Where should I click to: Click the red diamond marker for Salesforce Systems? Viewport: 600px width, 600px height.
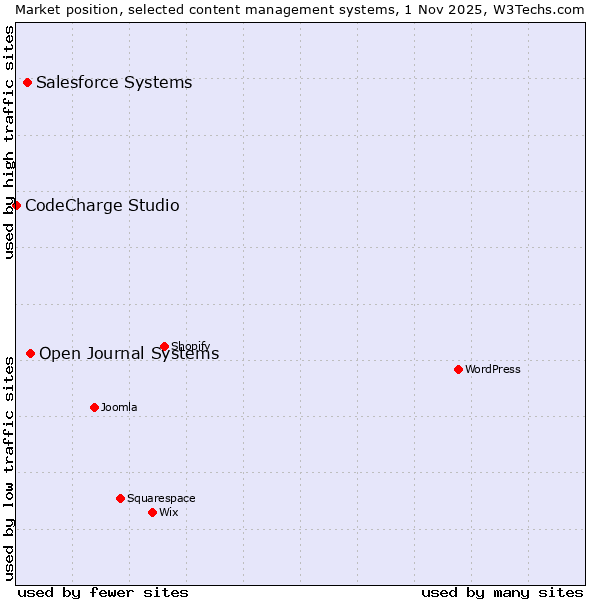[x=27, y=83]
